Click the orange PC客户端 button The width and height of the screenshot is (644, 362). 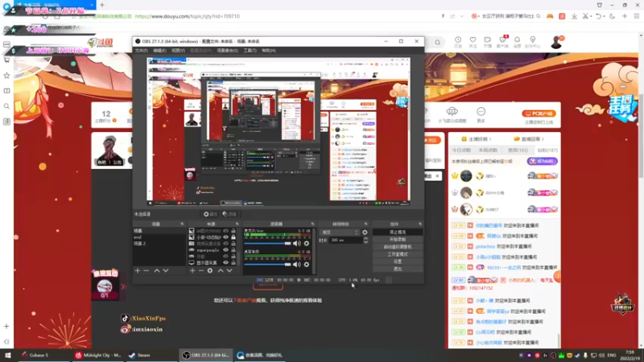539,113
